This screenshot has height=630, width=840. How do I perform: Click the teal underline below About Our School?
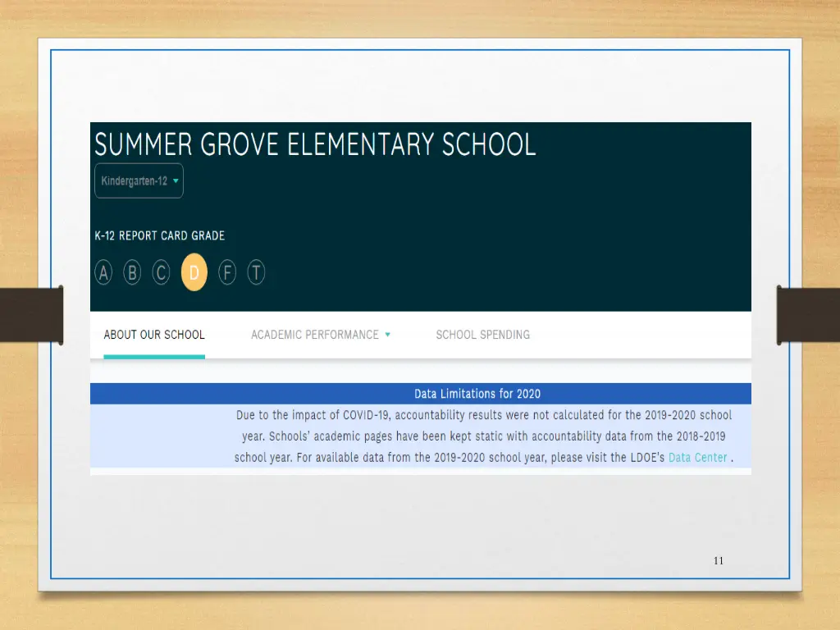[153, 356]
